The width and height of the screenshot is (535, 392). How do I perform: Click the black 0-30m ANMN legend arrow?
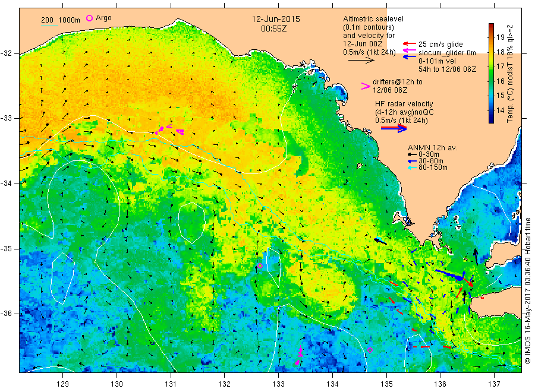[x=413, y=154]
